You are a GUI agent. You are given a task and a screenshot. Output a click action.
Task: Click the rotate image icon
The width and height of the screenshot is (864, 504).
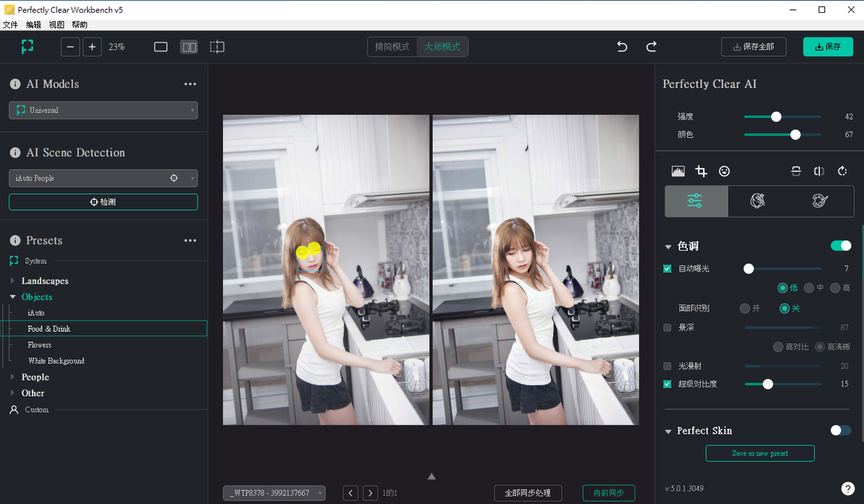(842, 172)
